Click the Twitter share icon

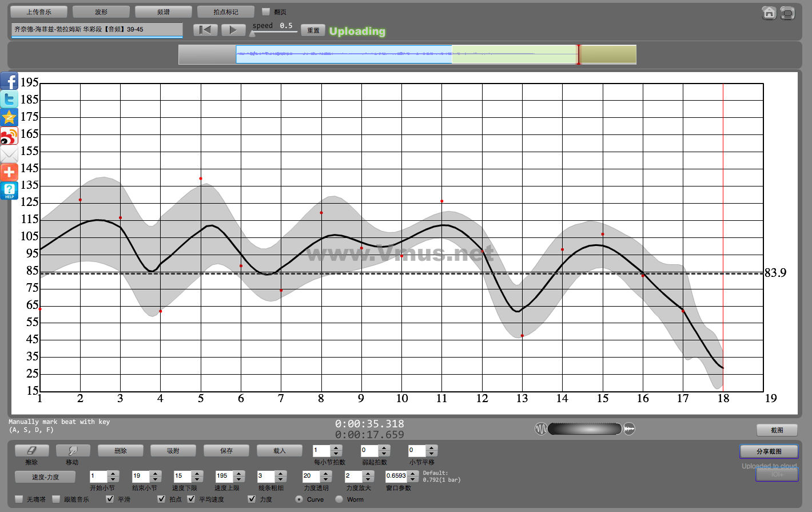coord(9,99)
